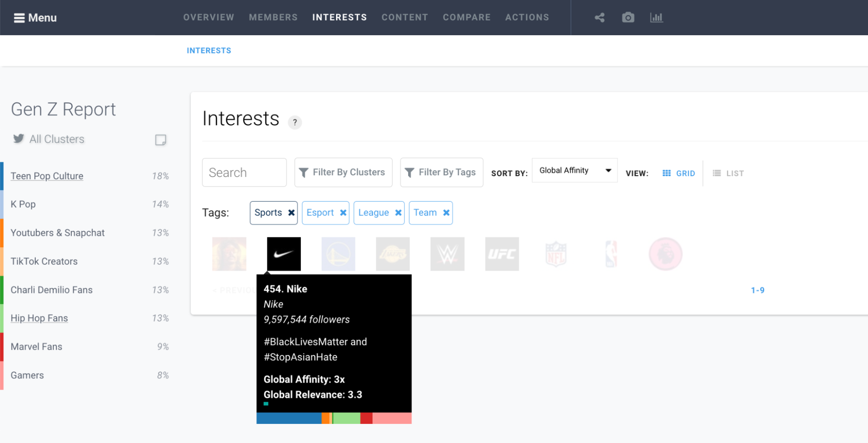Screen dimensions: 868x443
Task: Click the Interests help question mark
Action: click(x=295, y=122)
